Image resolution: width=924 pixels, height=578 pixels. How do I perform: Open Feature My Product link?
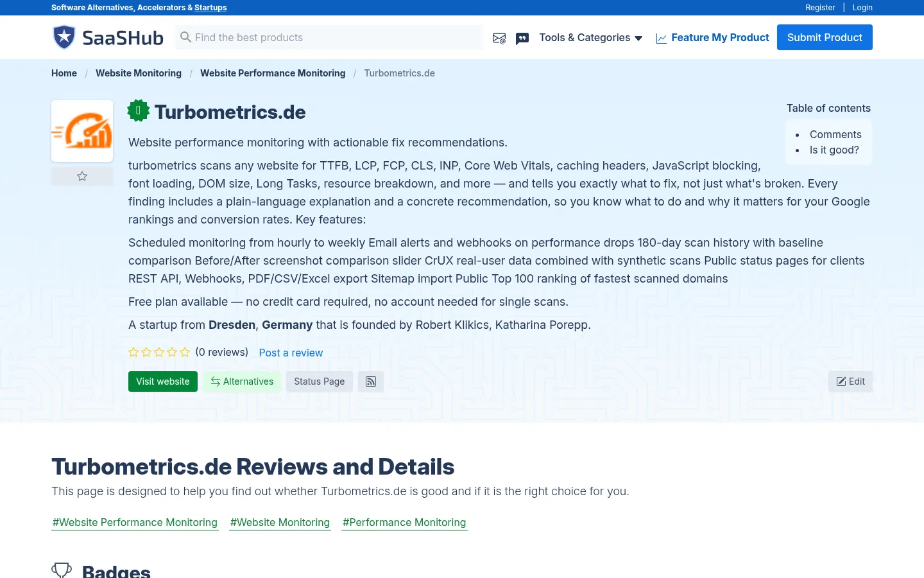coord(720,37)
